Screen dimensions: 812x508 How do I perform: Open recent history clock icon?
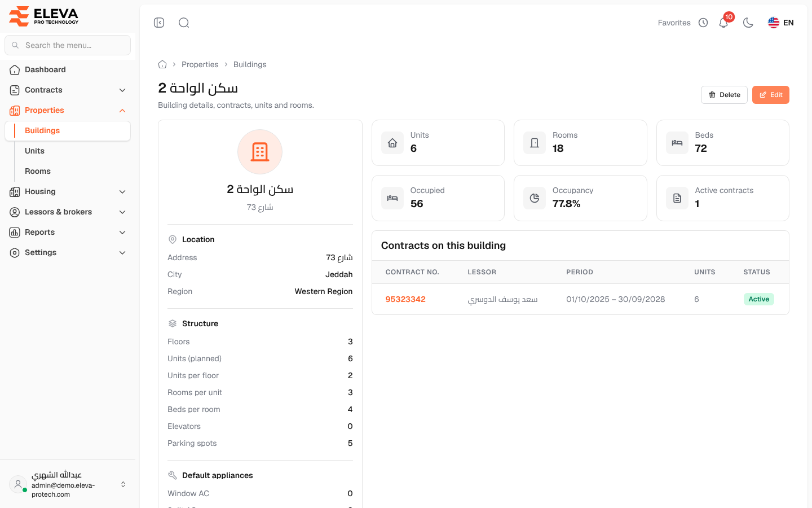click(x=703, y=23)
